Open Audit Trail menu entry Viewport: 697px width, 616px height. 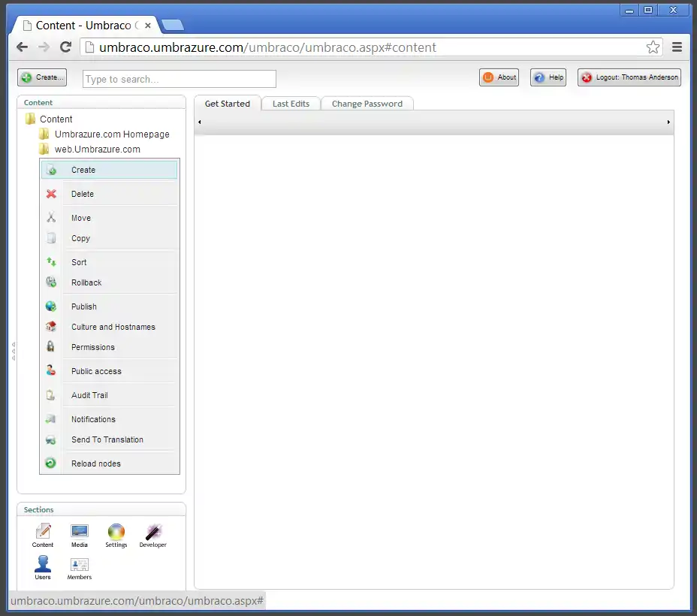click(x=109, y=395)
